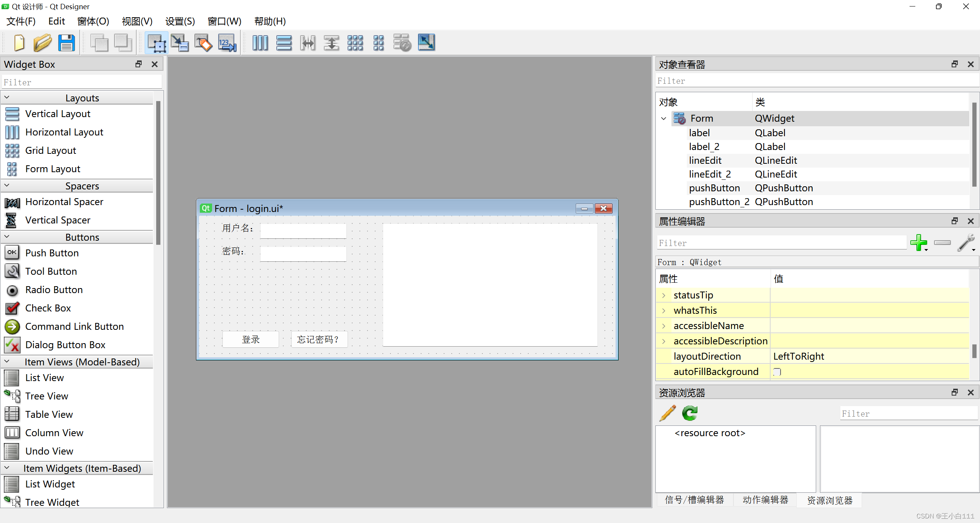
Task: Click green reload icon in resource browser
Action: click(x=690, y=413)
